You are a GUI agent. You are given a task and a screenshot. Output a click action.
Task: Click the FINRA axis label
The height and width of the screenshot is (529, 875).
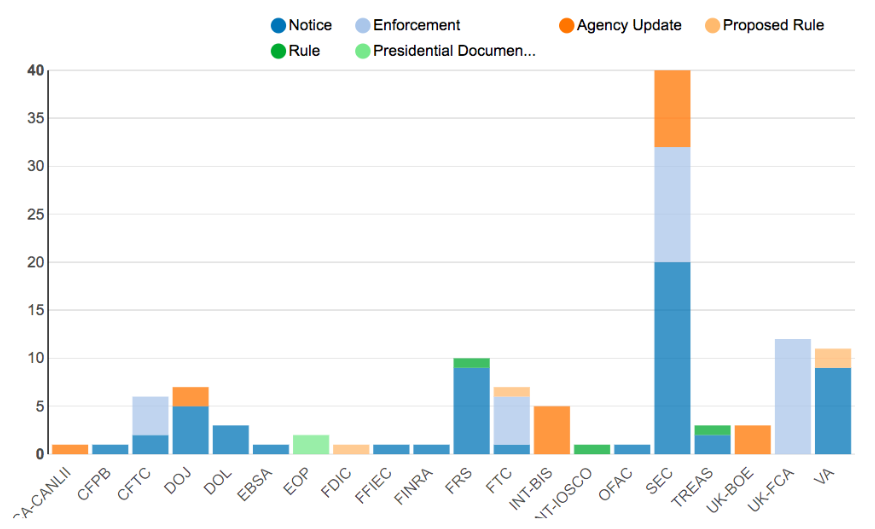413,486
